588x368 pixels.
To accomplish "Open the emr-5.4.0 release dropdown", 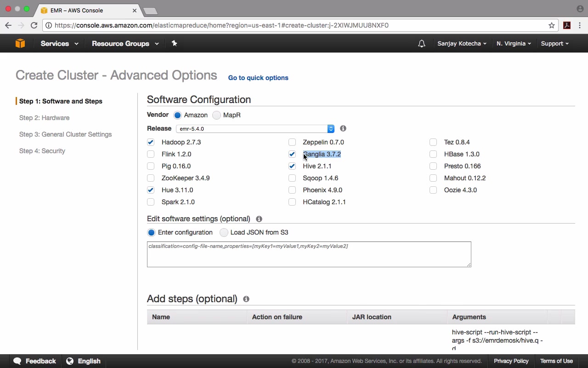I will 255,129.
